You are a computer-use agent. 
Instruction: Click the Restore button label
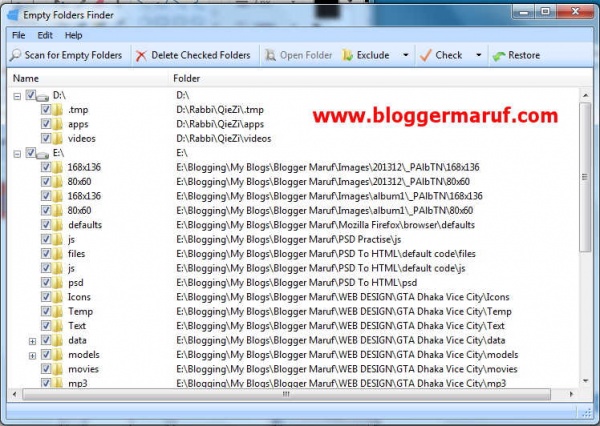tap(524, 55)
